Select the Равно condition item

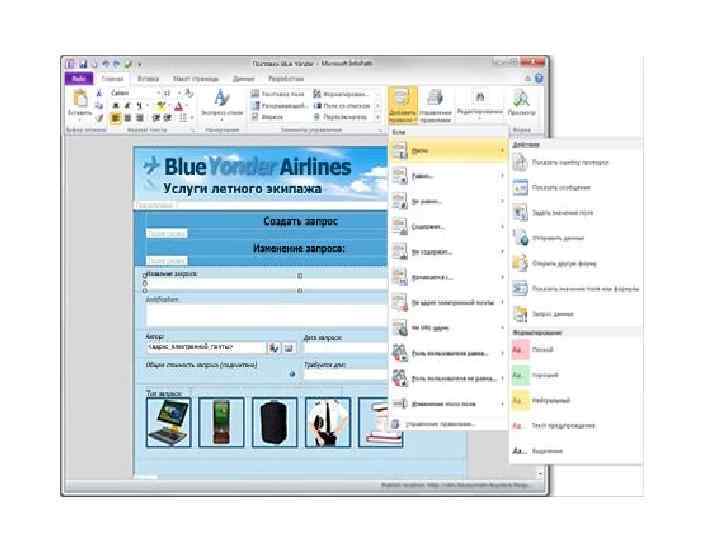pos(448,176)
